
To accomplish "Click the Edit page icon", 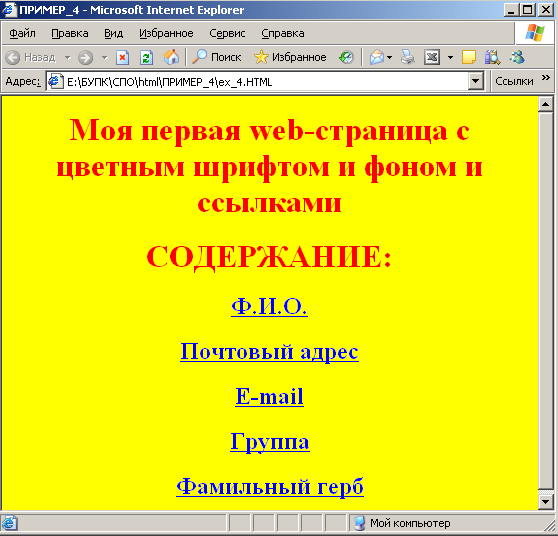I will coord(432,57).
